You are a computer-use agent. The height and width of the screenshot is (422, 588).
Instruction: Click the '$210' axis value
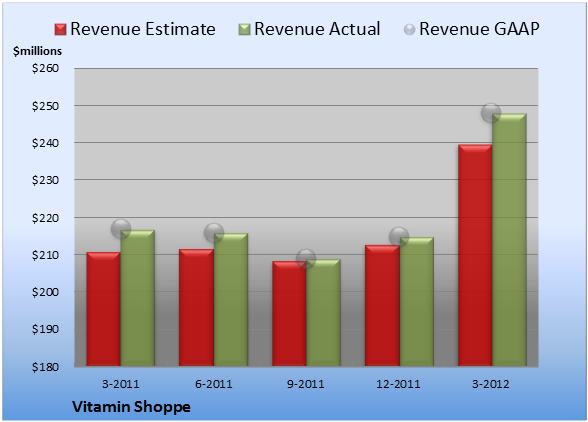pyautogui.click(x=45, y=255)
